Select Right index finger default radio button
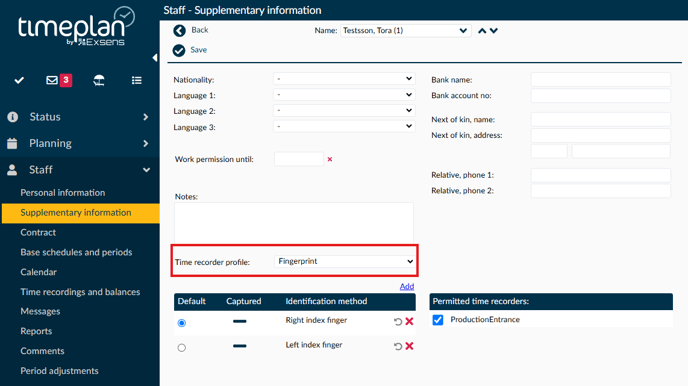The width and height of the screenshot is (688, 386). pyautogui.click(x=182, y=323)
